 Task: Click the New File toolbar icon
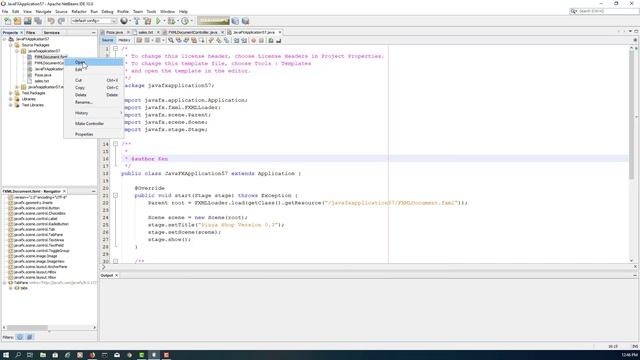(7, 21)
